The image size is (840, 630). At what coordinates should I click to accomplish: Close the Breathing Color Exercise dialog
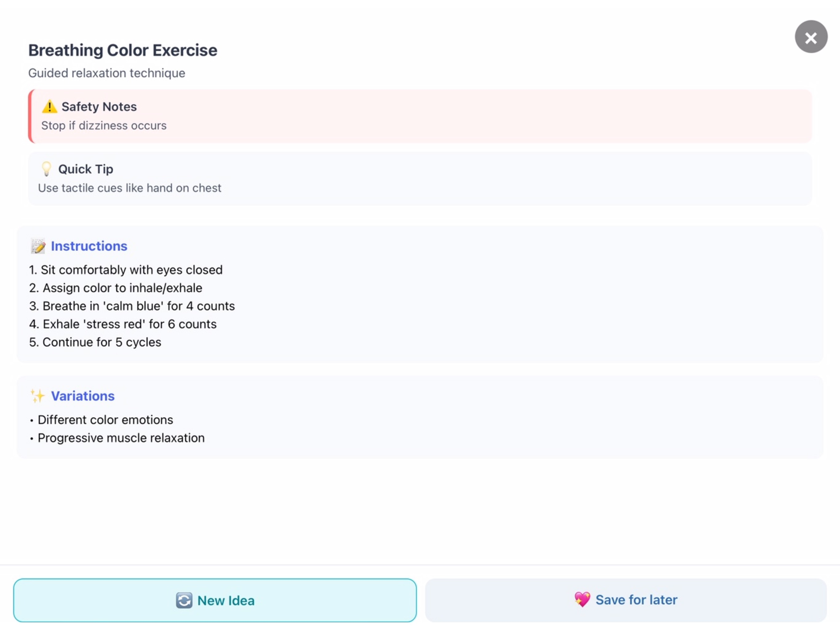coord(811,37)
